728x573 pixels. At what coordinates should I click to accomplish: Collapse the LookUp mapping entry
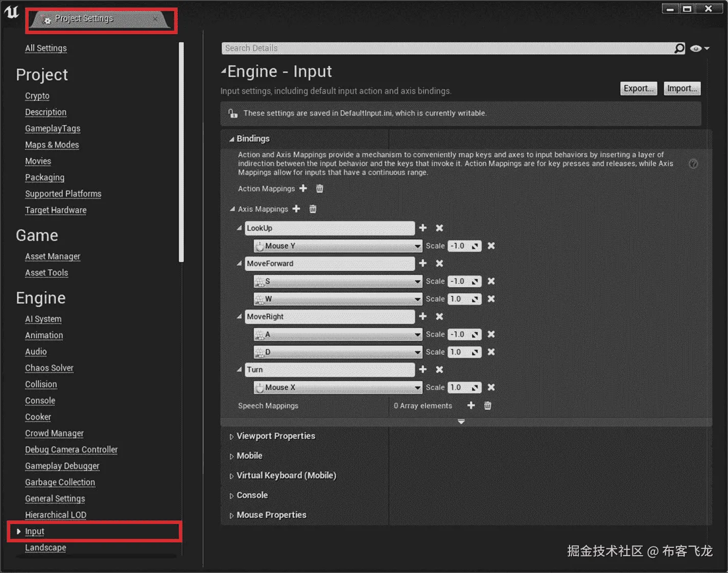point(239,228)
